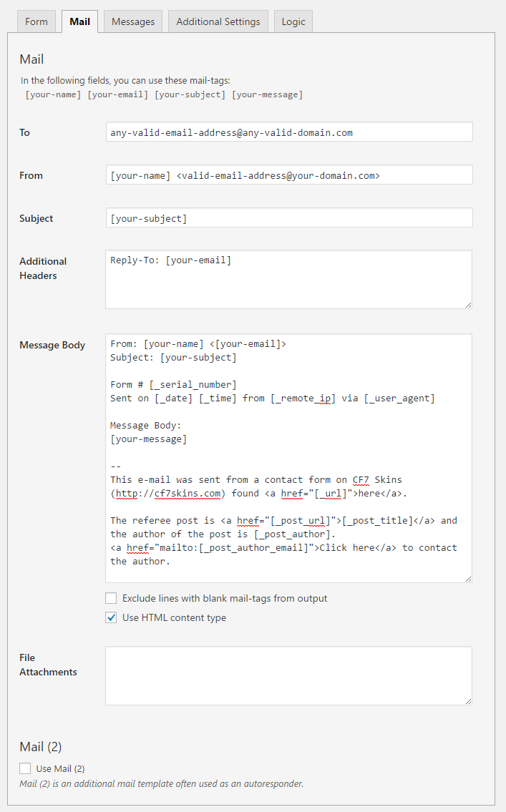Uncheck Use HTML content type
This screenshot has height=812, width=506.
111,617
